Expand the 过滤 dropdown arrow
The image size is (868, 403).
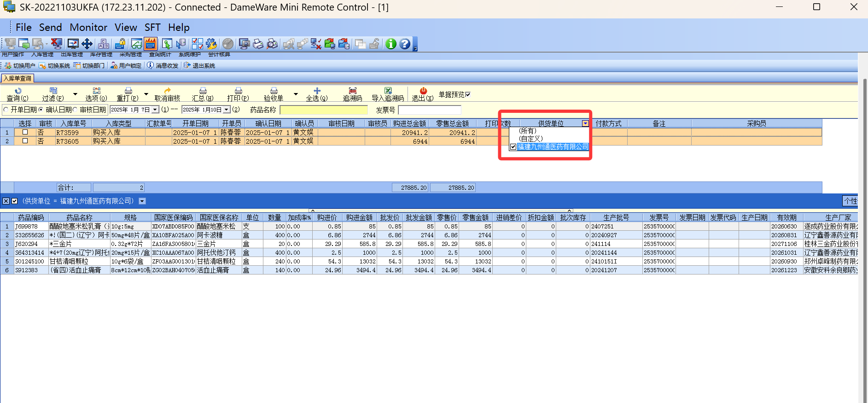75,94
